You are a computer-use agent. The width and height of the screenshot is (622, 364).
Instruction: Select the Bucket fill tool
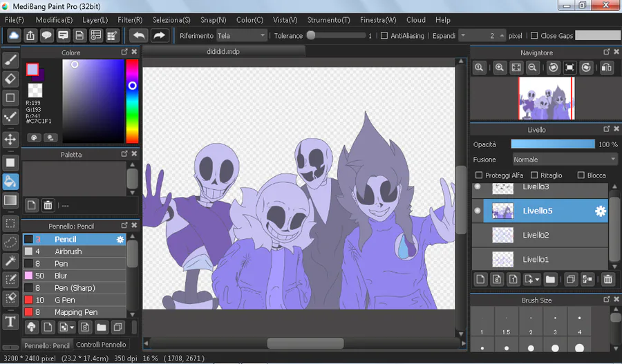[x=10, y=182]
